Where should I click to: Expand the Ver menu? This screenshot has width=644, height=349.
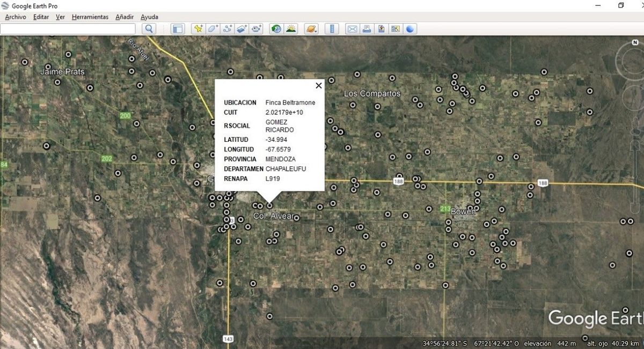point(60,17)
